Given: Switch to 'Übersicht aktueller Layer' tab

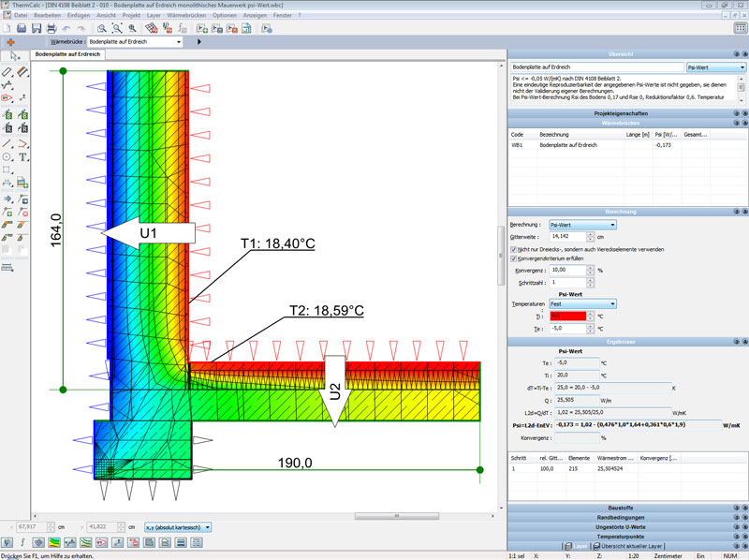Looking at the screenshot, I should [x=627, y=546].
